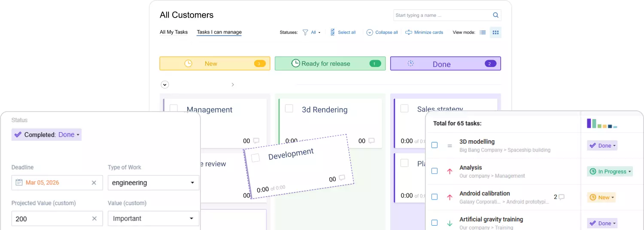Click the Projected Value field showing 200

[x=57, y=218]
